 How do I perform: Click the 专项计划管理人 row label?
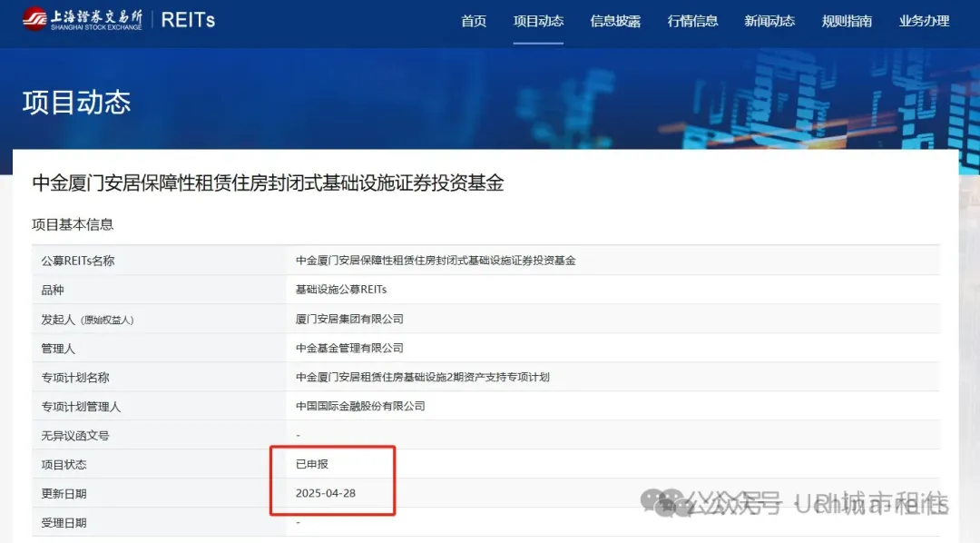pos(81,407)
